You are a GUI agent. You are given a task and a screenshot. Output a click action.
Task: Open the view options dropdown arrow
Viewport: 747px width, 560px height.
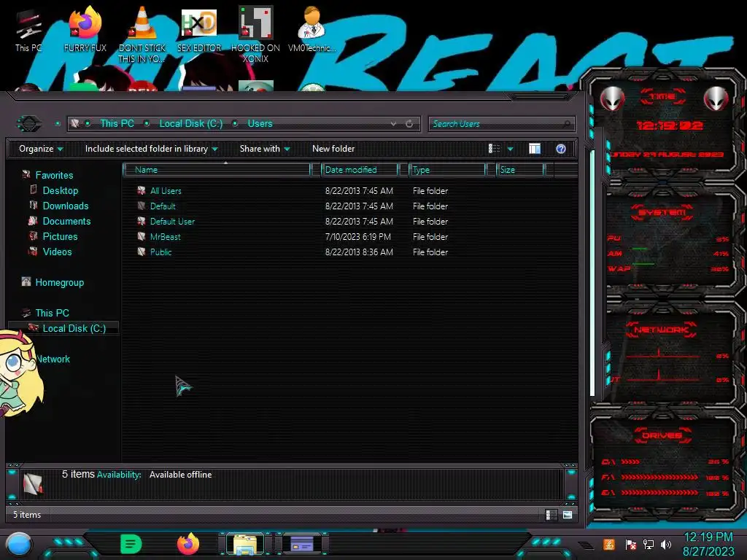pyautogui.click(x=510, y=149)
